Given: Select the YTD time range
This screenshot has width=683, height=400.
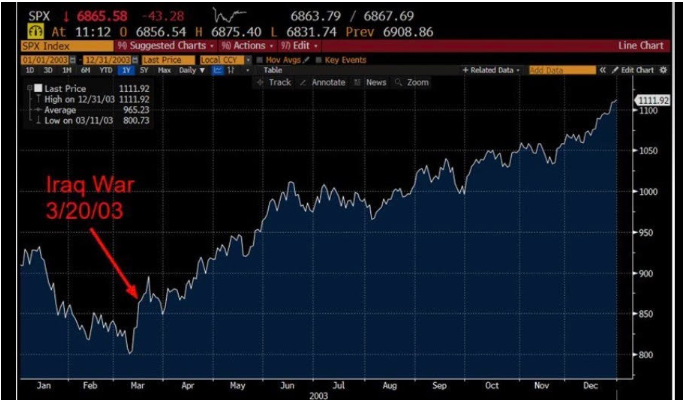Looking at the screenshot, I should pos(105,70).
